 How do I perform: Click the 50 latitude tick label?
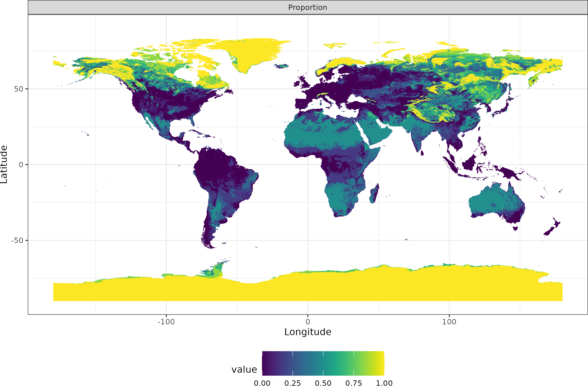[x=18, y=89]
